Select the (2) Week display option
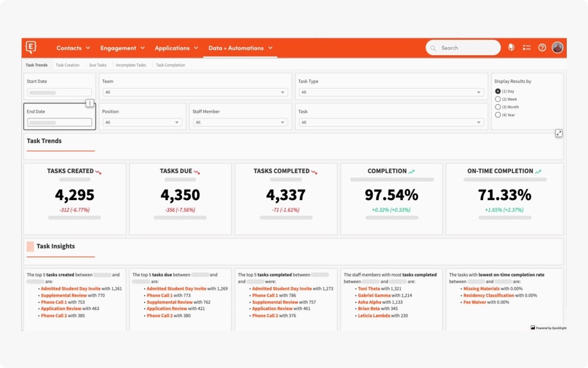Image resolution: width=588 pixels, height=368 pixels. (498, 99)
